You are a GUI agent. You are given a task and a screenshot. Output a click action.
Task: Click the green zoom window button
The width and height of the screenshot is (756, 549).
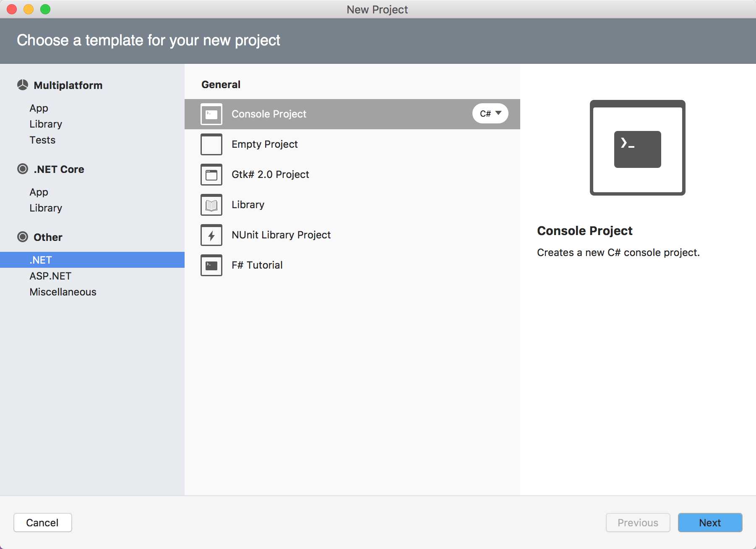[x=45, y=9]
